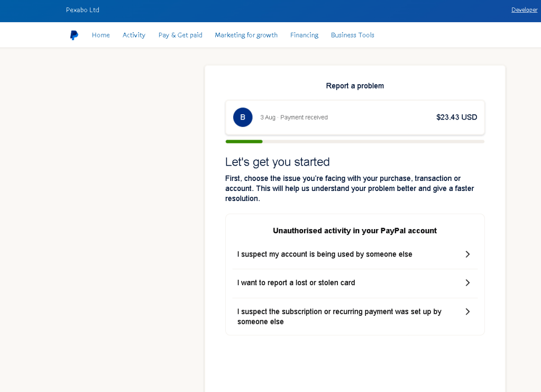Select Marketing for growth menu

[246, 35]
